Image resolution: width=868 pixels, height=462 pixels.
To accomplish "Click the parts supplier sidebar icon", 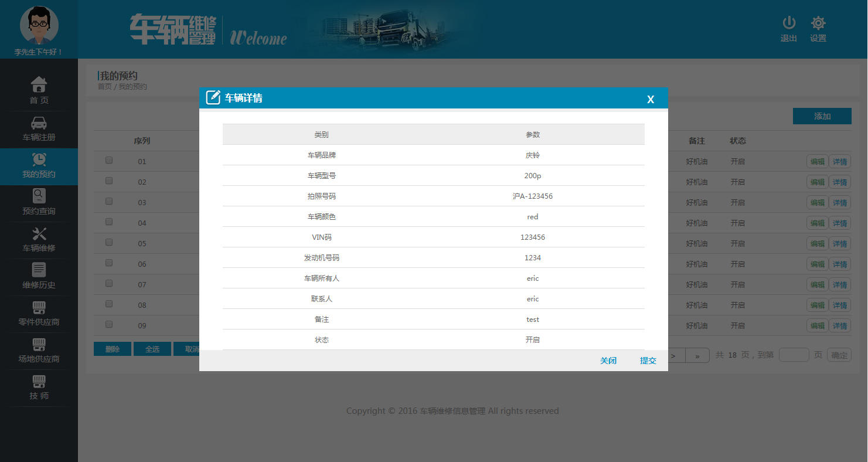I will tap(39, 307).
